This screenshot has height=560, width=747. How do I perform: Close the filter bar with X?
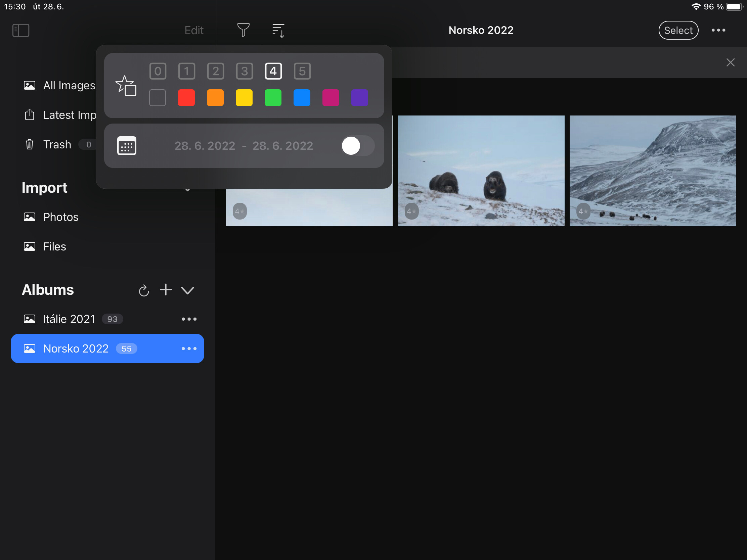pyautogui.click(x=730, y=62)
